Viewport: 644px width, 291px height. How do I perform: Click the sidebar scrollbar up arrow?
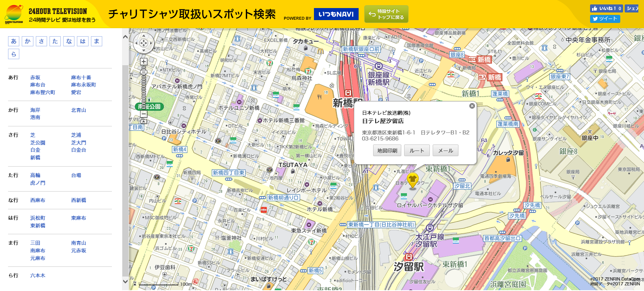tap(125, 37)
